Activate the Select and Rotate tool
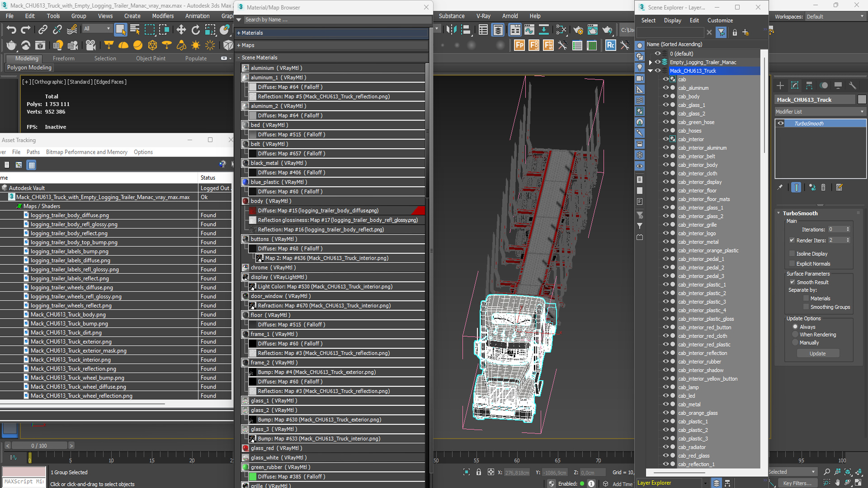 (x=195, y=30)
